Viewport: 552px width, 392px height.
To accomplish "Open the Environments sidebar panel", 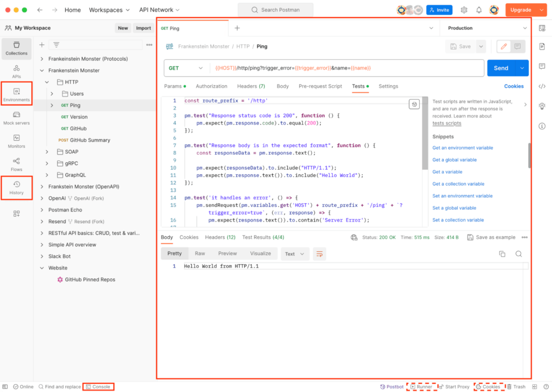I will pos(16,94).
